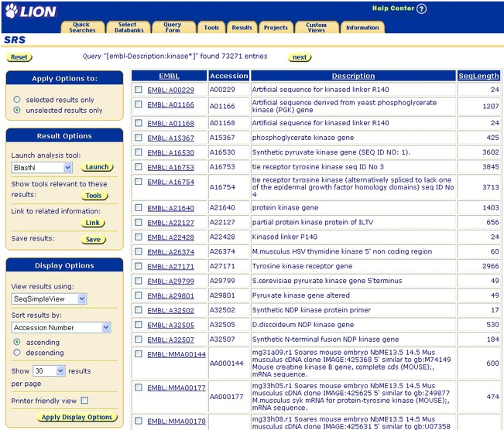Open the Custom Views tab
Image resolution: width=504 pixels, height=430 pixels.
[x=317, y=27]
